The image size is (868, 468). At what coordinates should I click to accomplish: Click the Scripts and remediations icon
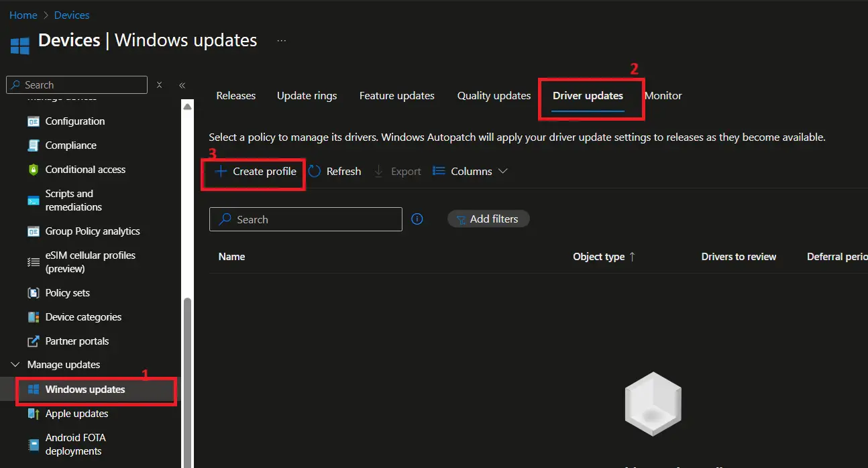[34, 200]
